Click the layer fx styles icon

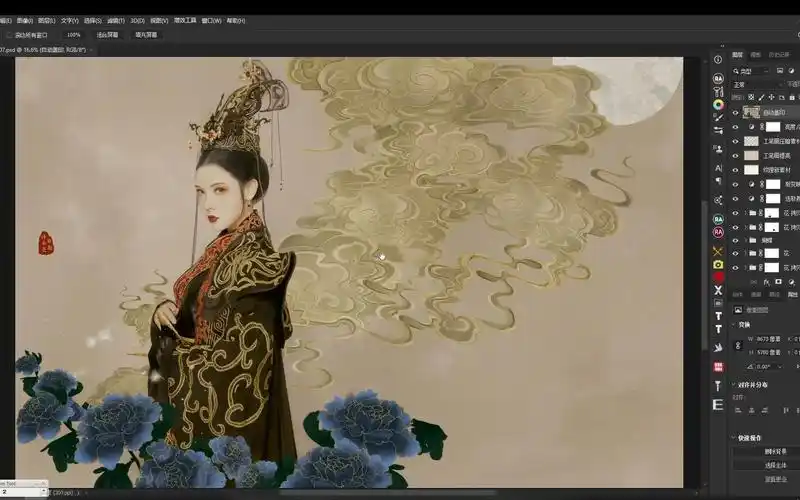(766, 282)
